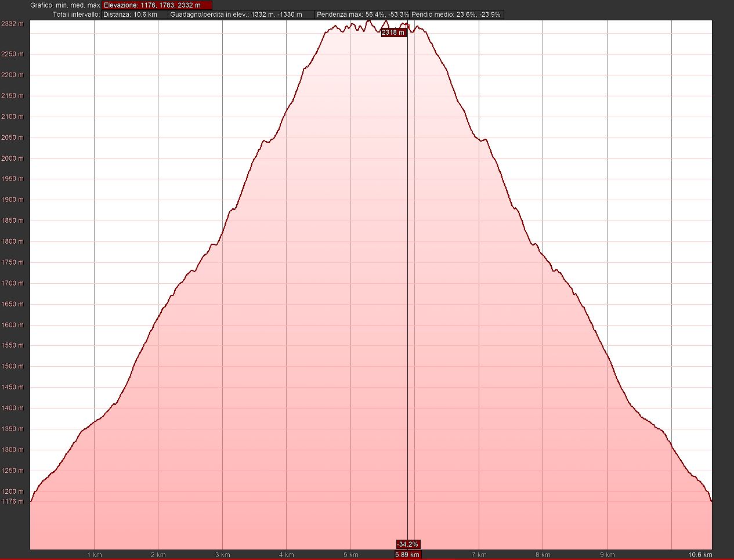
Task: Click the 1500 m label on elevation axis
Action: coord(12,366)
